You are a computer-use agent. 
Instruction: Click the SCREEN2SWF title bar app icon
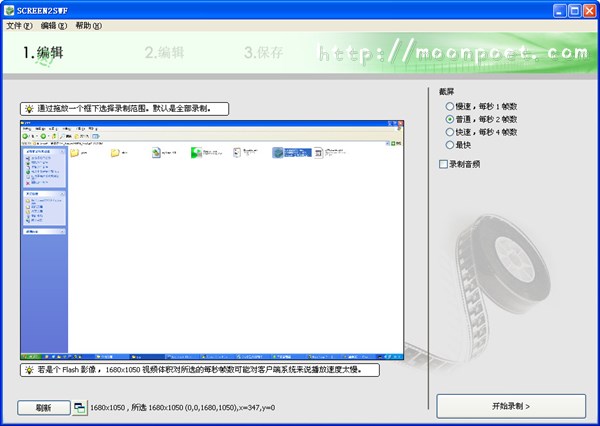tap(9, 10)
